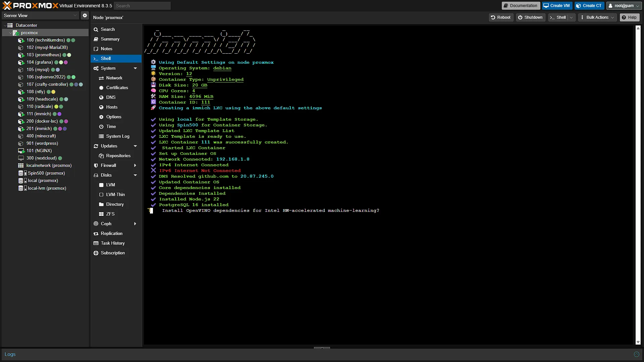This screenshot has width=644, height=362.
Task: Open Repositories page
Action: 116,156
